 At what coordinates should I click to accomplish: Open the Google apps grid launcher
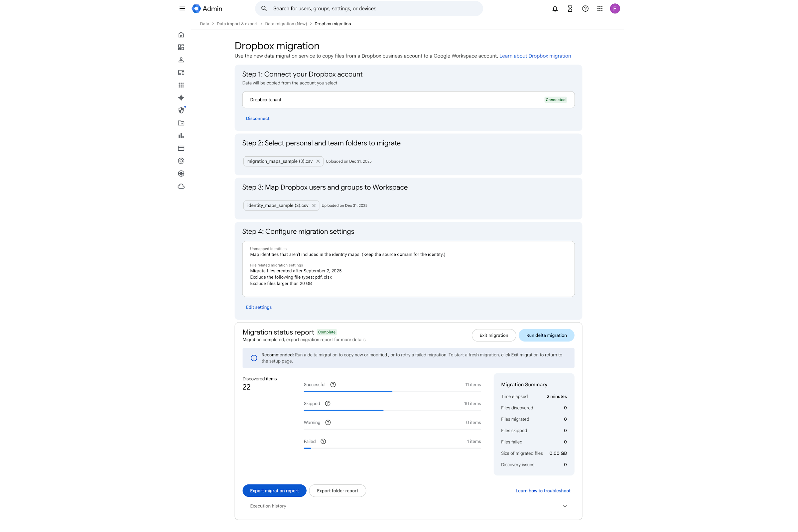click(x=599, y=9)
